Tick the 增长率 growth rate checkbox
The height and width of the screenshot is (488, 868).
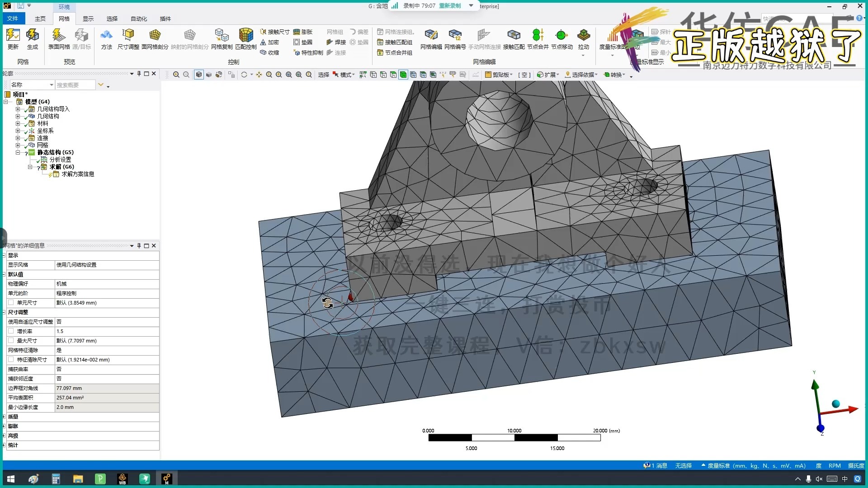coord(11,331)
